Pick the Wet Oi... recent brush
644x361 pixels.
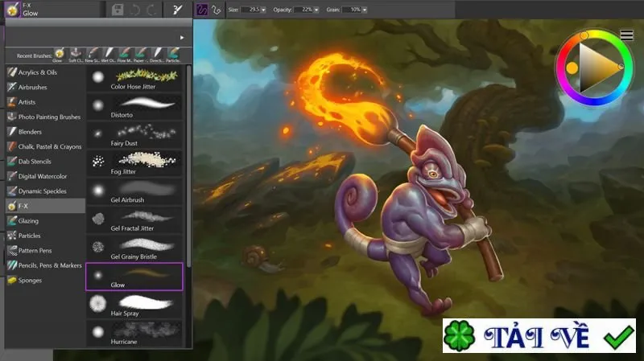(108, 55)
